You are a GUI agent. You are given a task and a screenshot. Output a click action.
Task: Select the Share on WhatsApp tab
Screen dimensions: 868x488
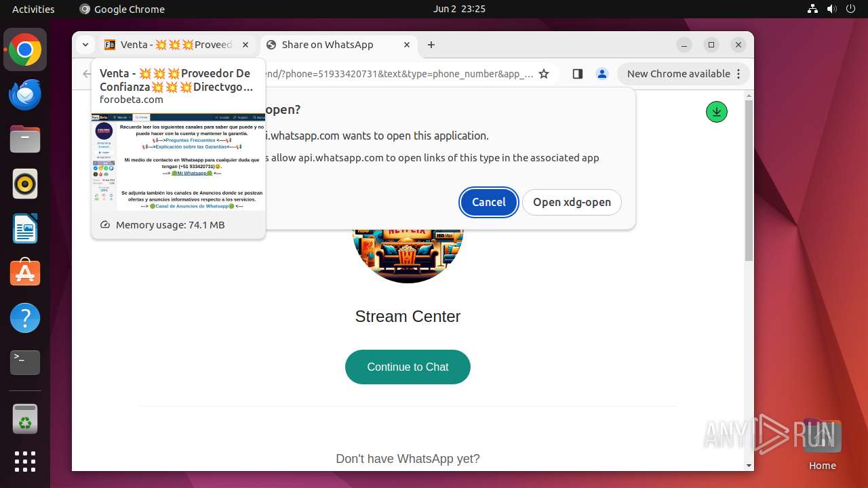pyautogui.click(x=338, y=45)
